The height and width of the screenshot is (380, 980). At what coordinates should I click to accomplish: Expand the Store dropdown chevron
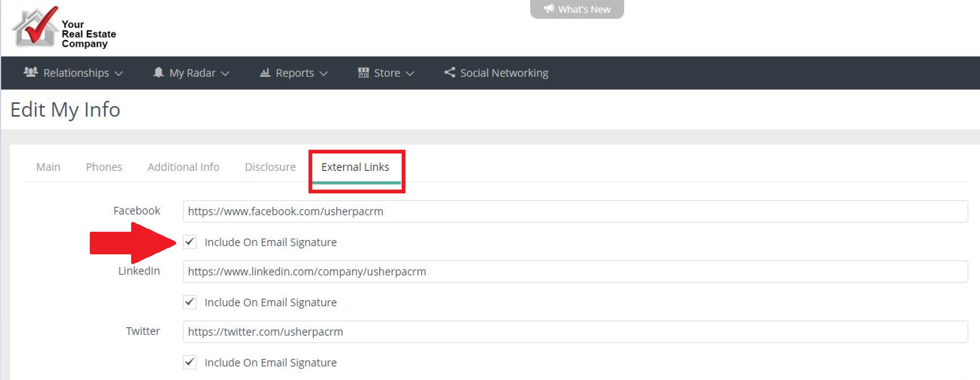[410, 73]
